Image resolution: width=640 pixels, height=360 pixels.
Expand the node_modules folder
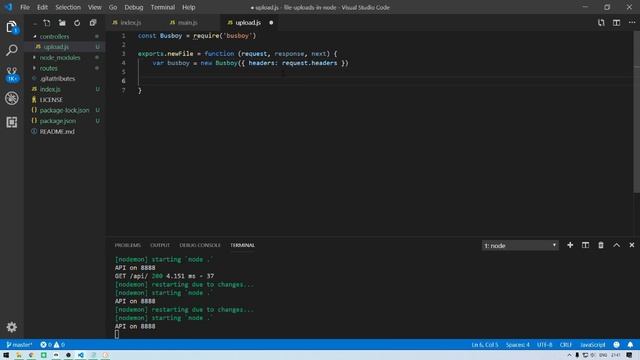tap(35, 58)
